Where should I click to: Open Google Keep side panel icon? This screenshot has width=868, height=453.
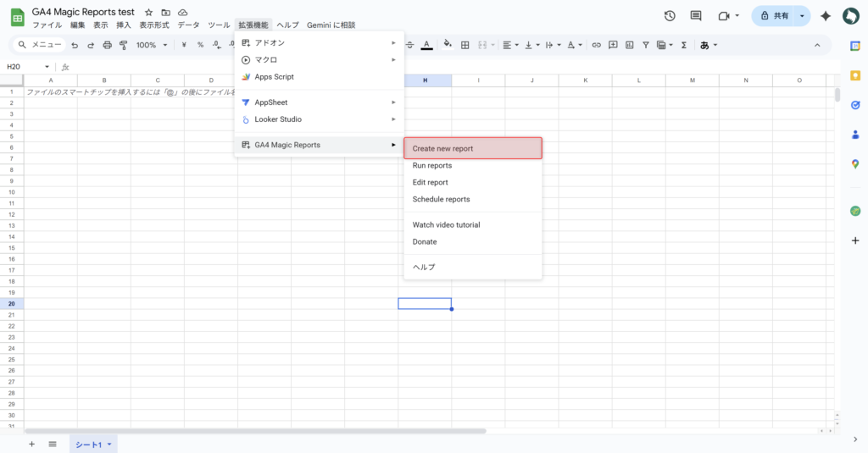(855, 75)
